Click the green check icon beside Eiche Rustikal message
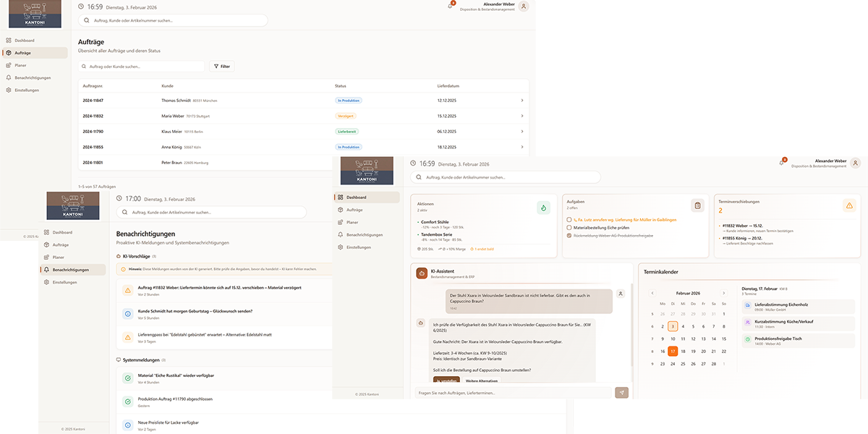This screenshot has width=868, height=434. point(127,378)
